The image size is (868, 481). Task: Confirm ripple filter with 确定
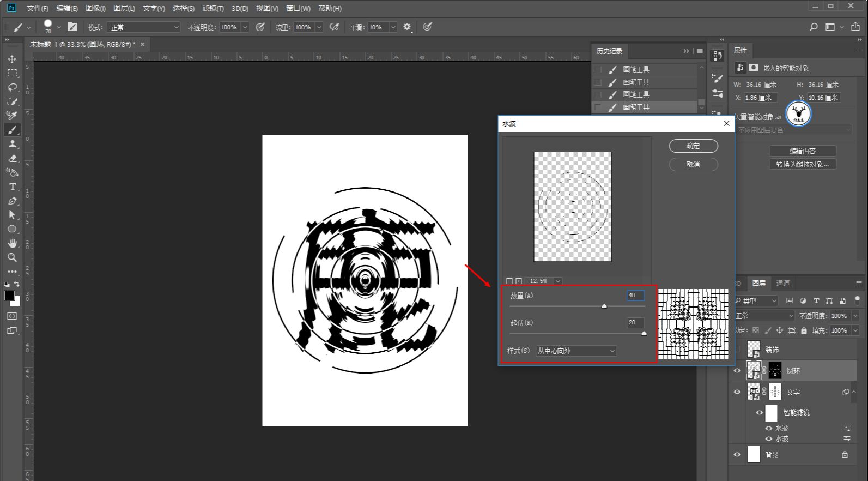[x=693, y=146]
